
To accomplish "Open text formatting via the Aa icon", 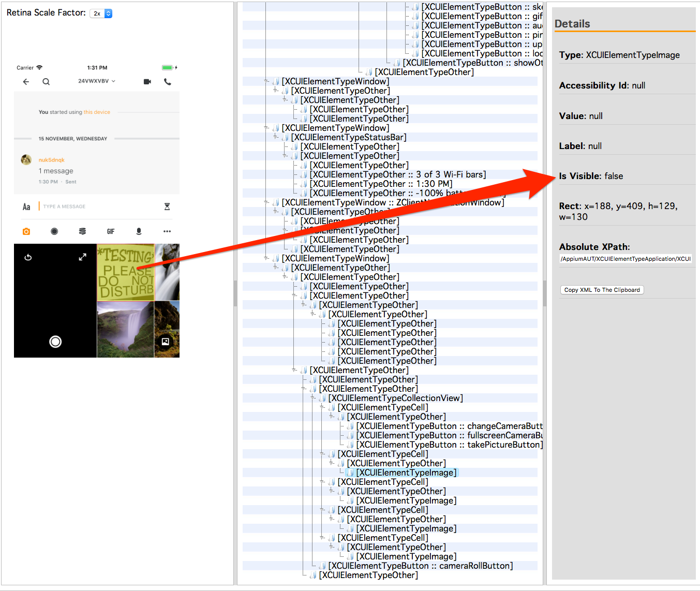I will (26, 206).
